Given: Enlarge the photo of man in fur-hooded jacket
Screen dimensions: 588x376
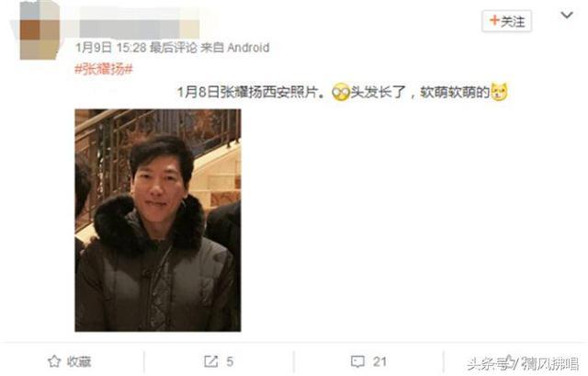Looking at the screenshot, I should pyautogui.click(x=158, y=221).
